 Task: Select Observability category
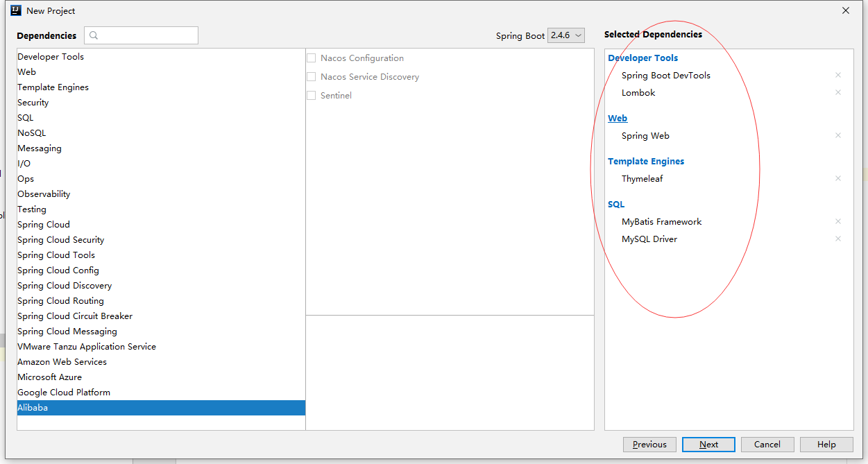click(x=161, y=194)
